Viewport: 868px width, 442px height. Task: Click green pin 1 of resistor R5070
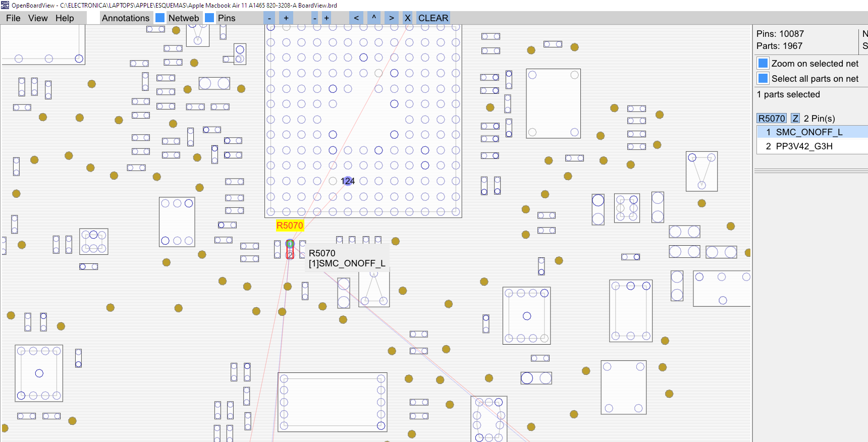click(x=290, y=244)
